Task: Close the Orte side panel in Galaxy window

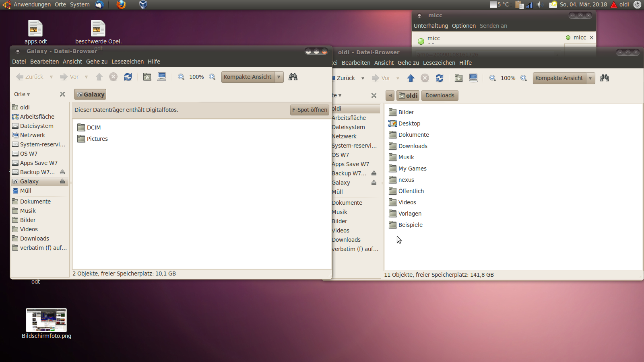Action: (62, 94)
